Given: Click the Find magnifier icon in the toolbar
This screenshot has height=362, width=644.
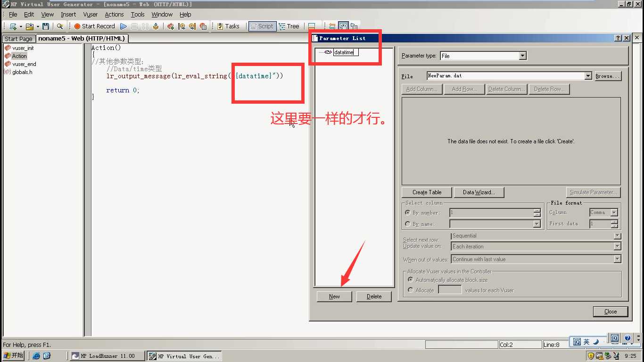Looking at the screenshot, I should 60,26.
